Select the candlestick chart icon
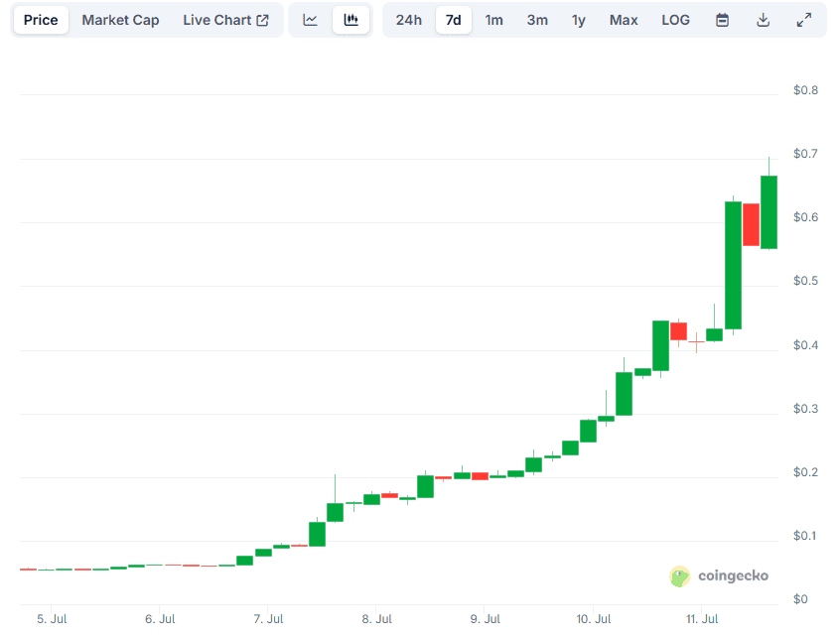Screen dimensions: 840x637 click(351, 20)
